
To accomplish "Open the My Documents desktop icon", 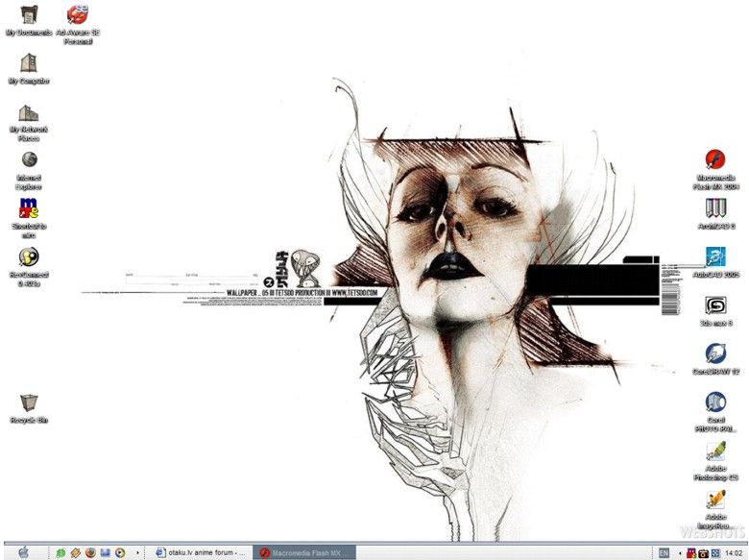I will tap(29, 20).
